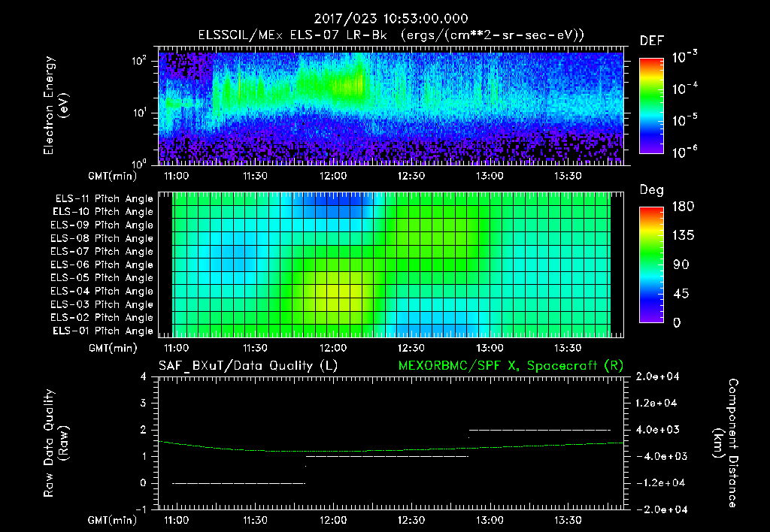Click the data quality line segment at level 2
The width and height of the screenshot is (770, 532).
540,430
